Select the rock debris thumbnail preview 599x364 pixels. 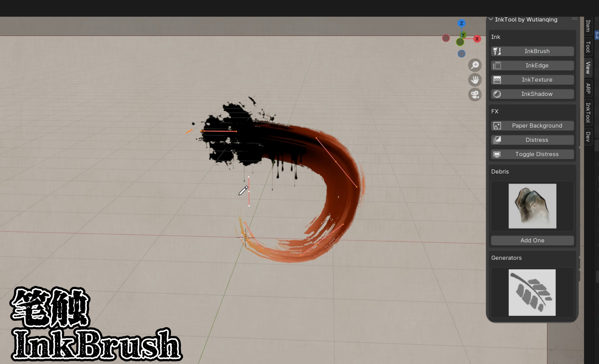(532, 206)
